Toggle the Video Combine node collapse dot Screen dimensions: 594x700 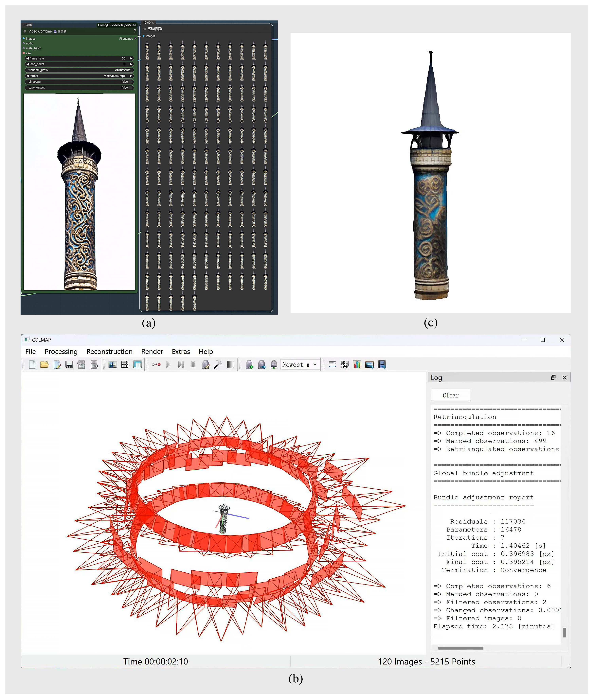click(x=25, y=31)
